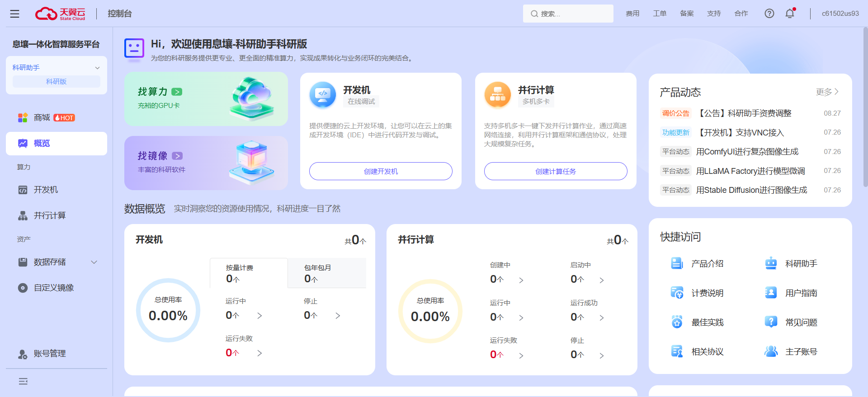Open 开发机 停止 details chevron
This screenshot has width=868, height=397.
click(x=338, y=316)
